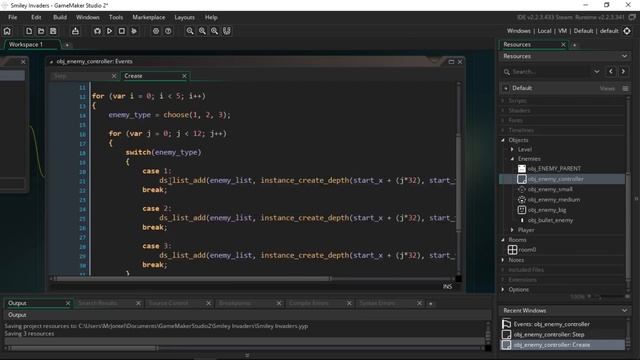
Task: Save the project with the disk icon
Action: pos(53,31)
